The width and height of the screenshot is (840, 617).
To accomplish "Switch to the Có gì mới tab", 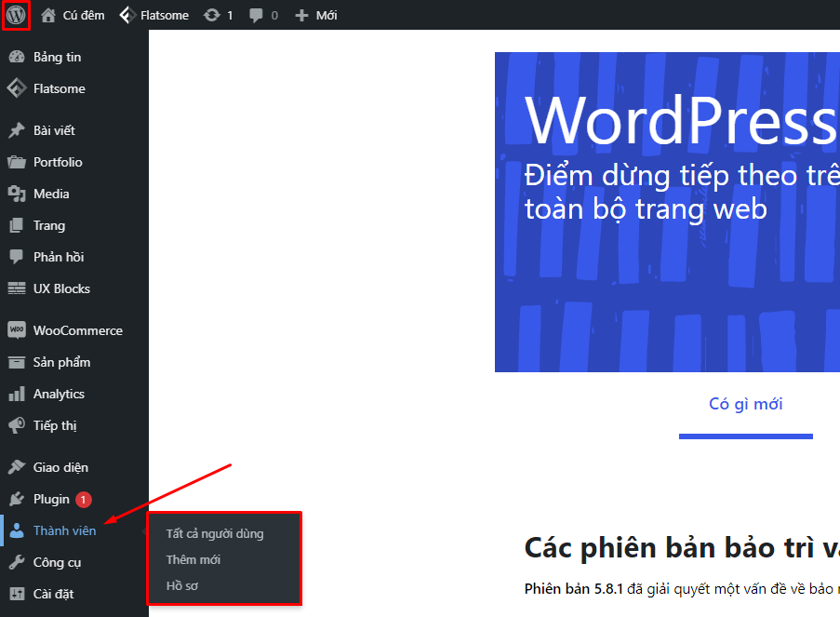I will (746, 404).
